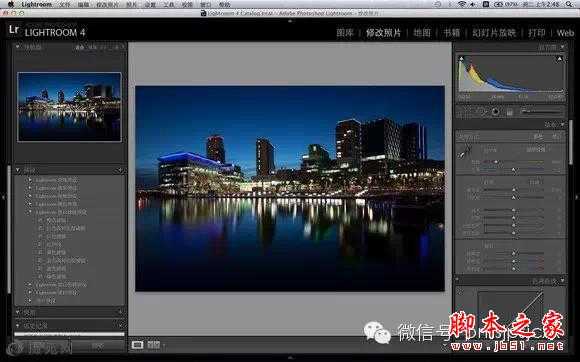Screen dimensions: 580x362
Task: Adjust the Temperature slider handle
Action: [x=496, y=162]
